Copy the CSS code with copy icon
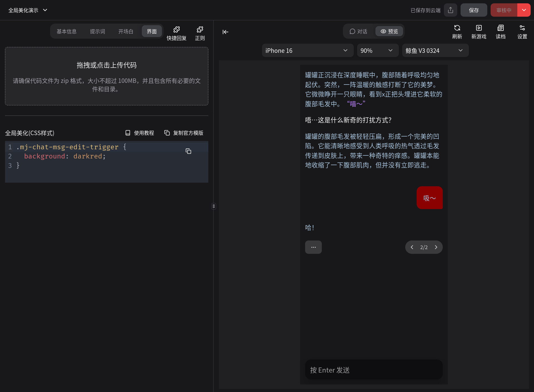 188,151
